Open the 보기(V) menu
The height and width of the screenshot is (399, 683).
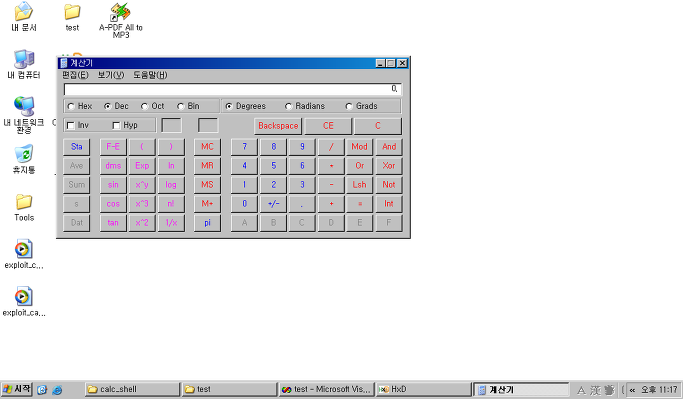pos(111,75)
